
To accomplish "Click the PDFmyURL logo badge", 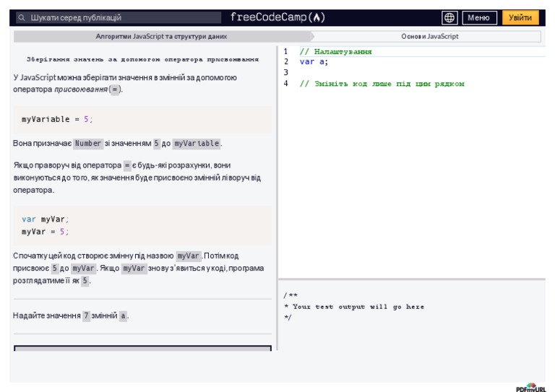I will pyautogui.click(x=531, y=388).
